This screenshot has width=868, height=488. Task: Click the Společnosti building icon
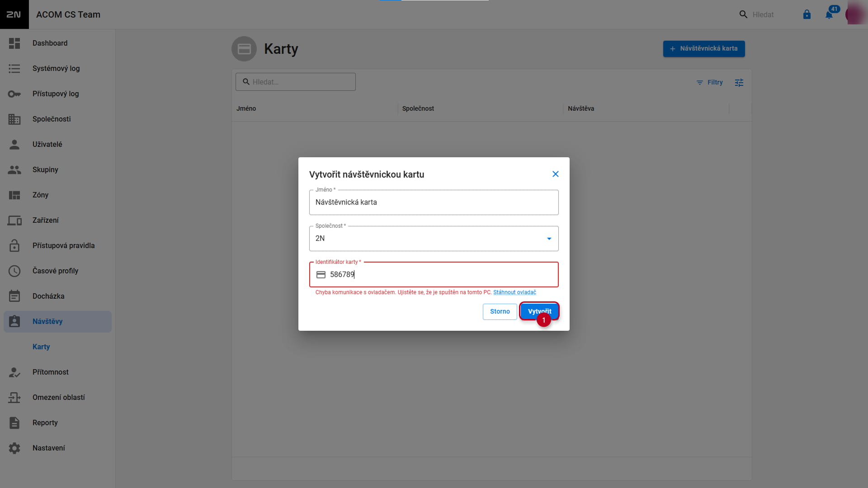click(14, 119)
